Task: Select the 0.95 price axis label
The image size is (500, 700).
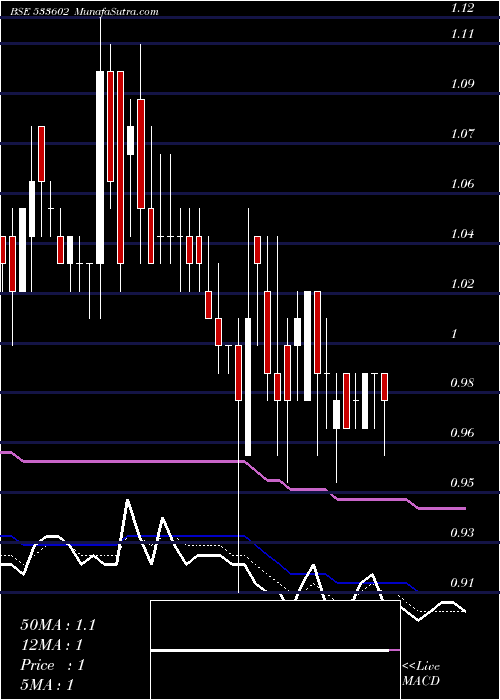Action: (463, 483)
